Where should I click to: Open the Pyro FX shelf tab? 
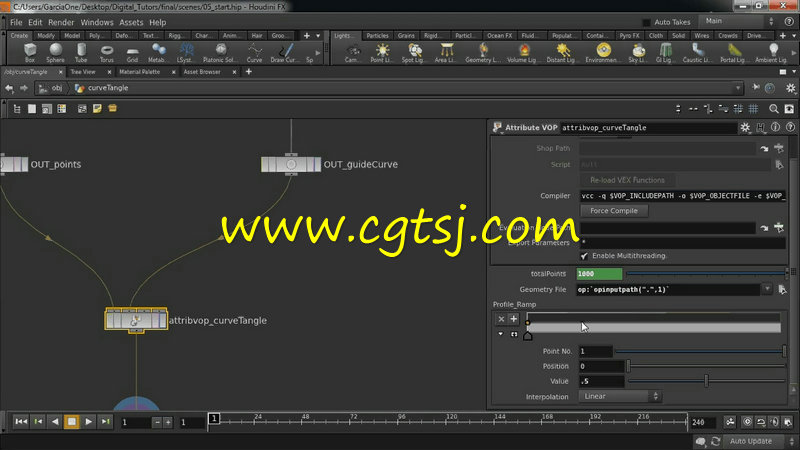[629, 36]
